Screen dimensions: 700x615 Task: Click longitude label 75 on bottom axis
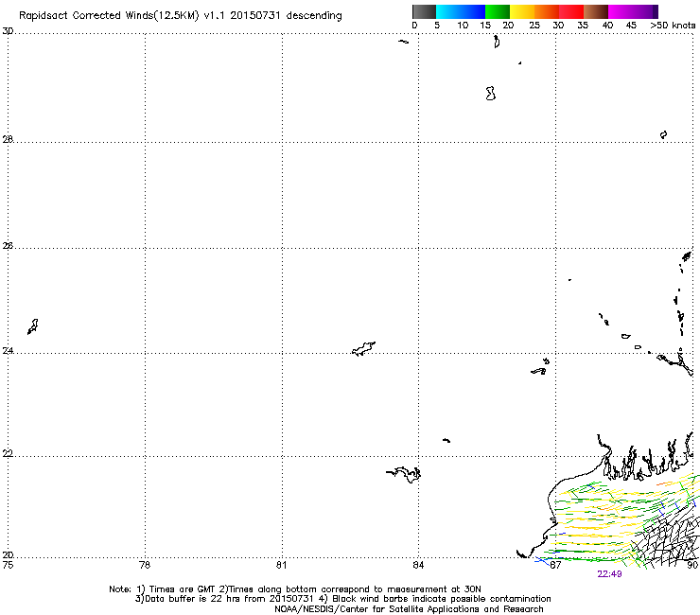(8, 565)
